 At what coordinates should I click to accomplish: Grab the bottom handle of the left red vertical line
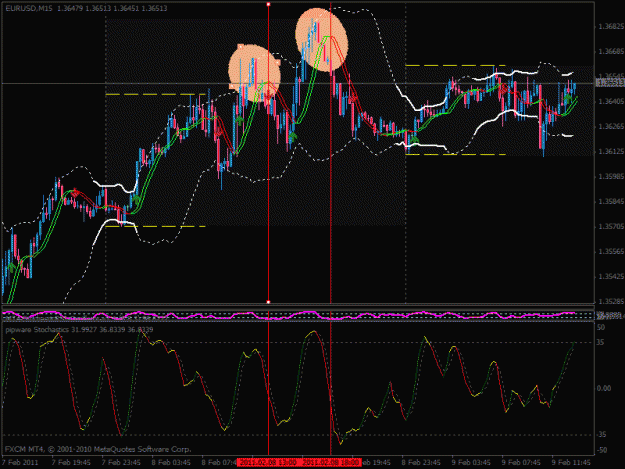click(x=268, y=302)
